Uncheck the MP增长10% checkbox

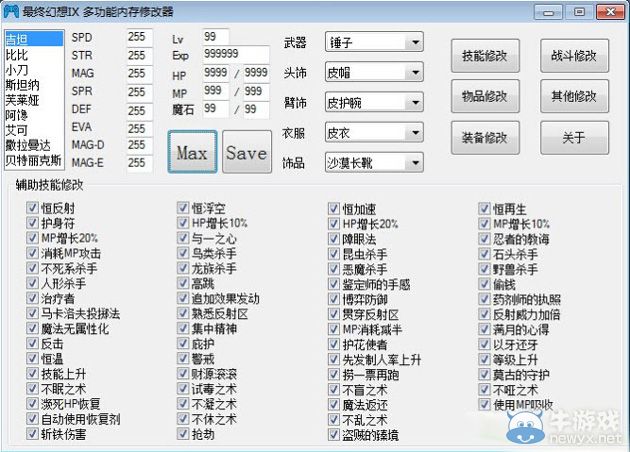click(484, 224)
